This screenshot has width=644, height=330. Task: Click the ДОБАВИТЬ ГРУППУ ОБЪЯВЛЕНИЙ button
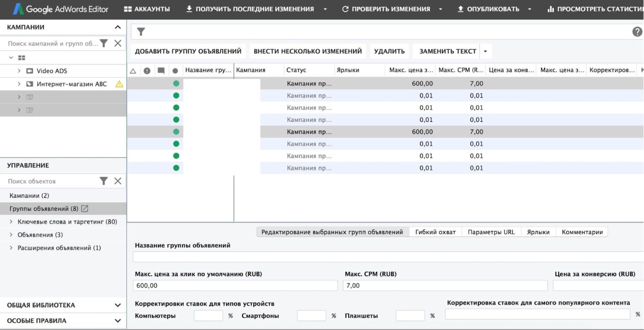187,51
